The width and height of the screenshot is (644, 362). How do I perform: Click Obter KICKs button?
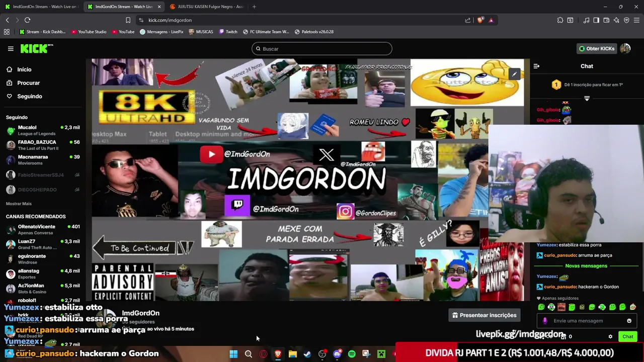click(597, 49)
